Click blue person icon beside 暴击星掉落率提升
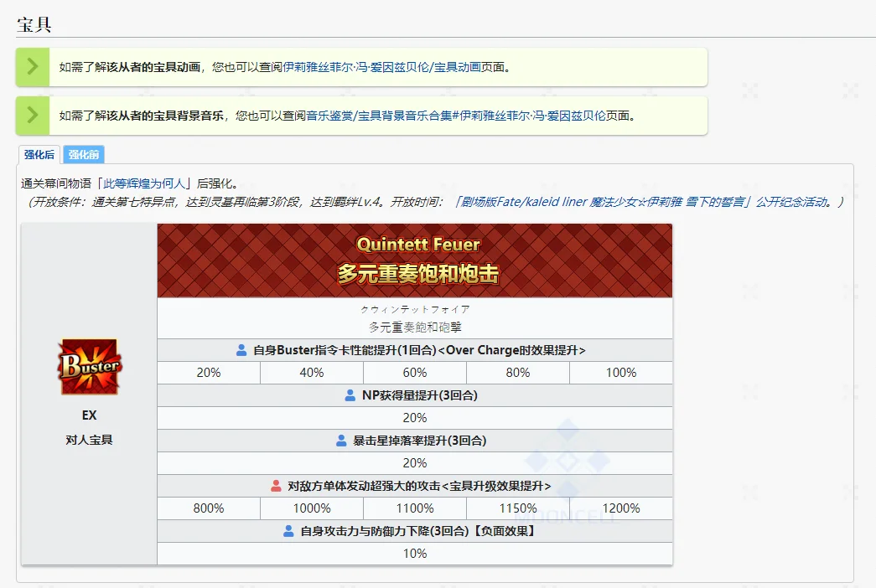Screen dimensions: 876x588 [x=341, y=441]
